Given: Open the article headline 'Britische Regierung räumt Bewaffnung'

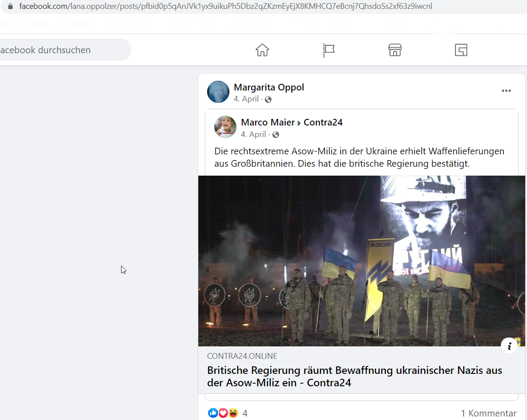Looking at the screenshot, I should 354,377.
